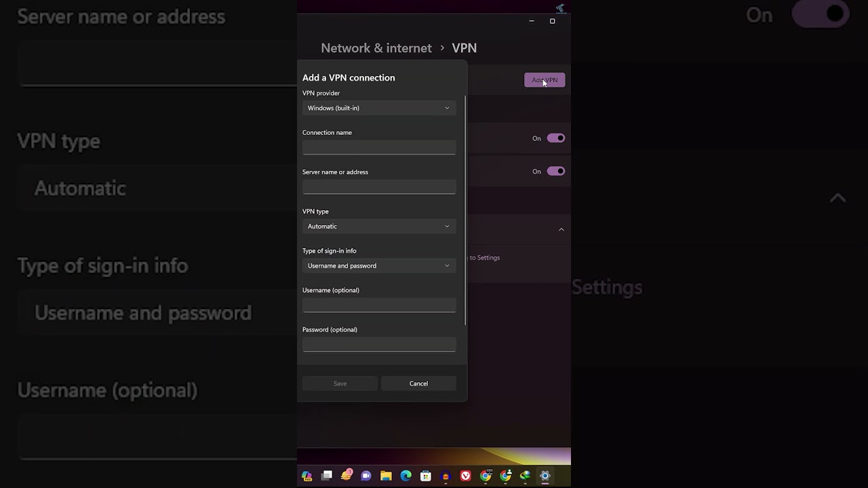Collapse the section using the up chevron in VPN settings
Viewport: 868px width, 488px height.
point(561,229)
